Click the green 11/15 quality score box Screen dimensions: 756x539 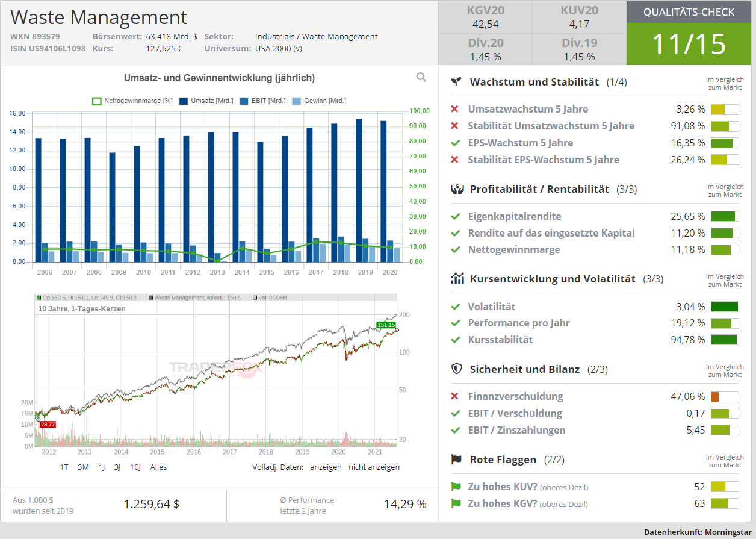689,44
